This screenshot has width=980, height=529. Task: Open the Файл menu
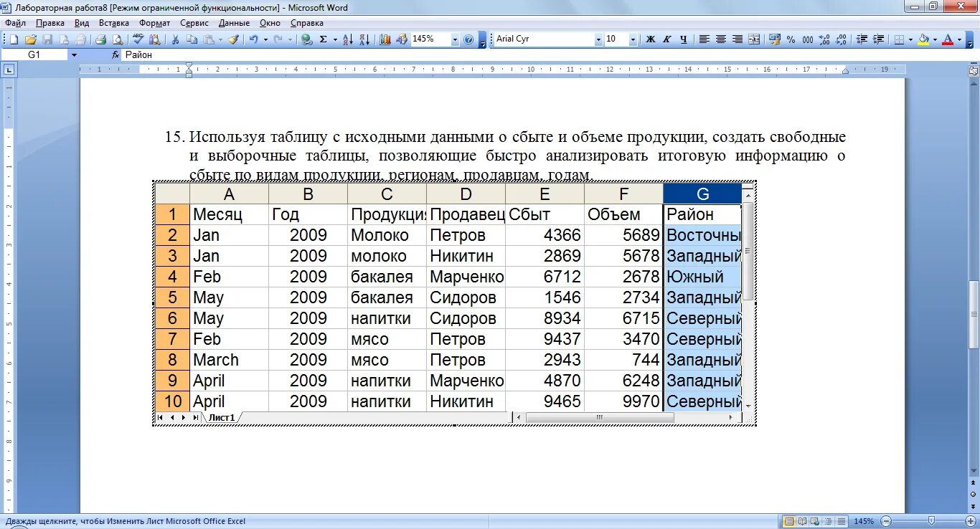pyautogui.click(x=15, y=23)
